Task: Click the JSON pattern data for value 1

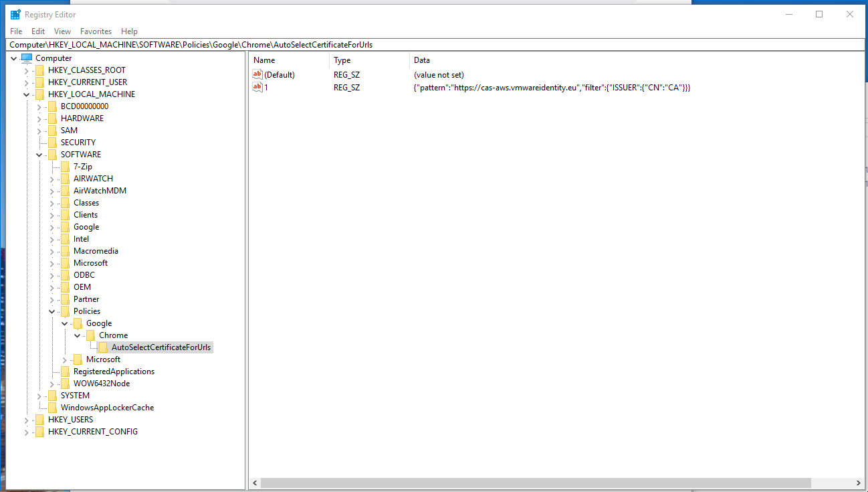Action: point(552,88)
